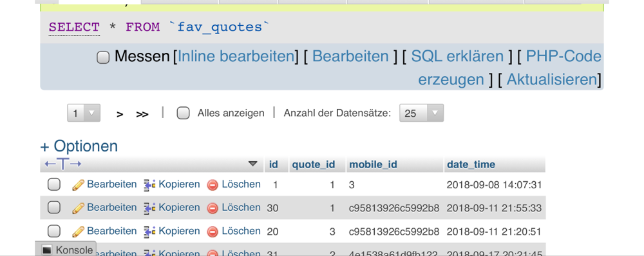Click Bearbeiten link in row id 1
Viewport: 644px width, 256px height.
click(x=111, y=184)
